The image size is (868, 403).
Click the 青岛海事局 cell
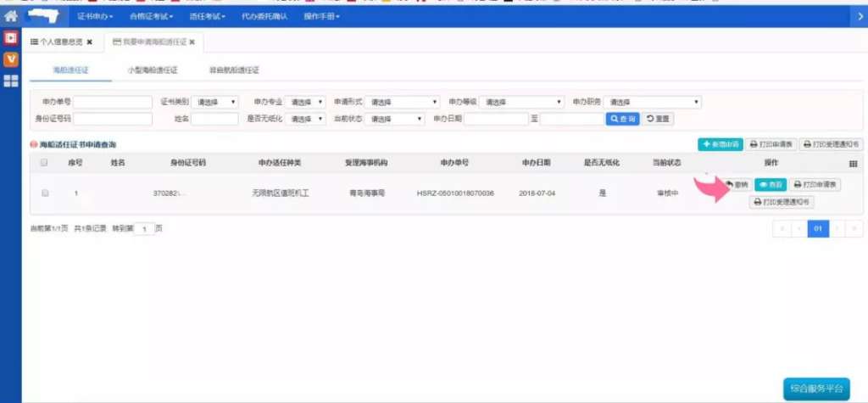coord(367,193)
